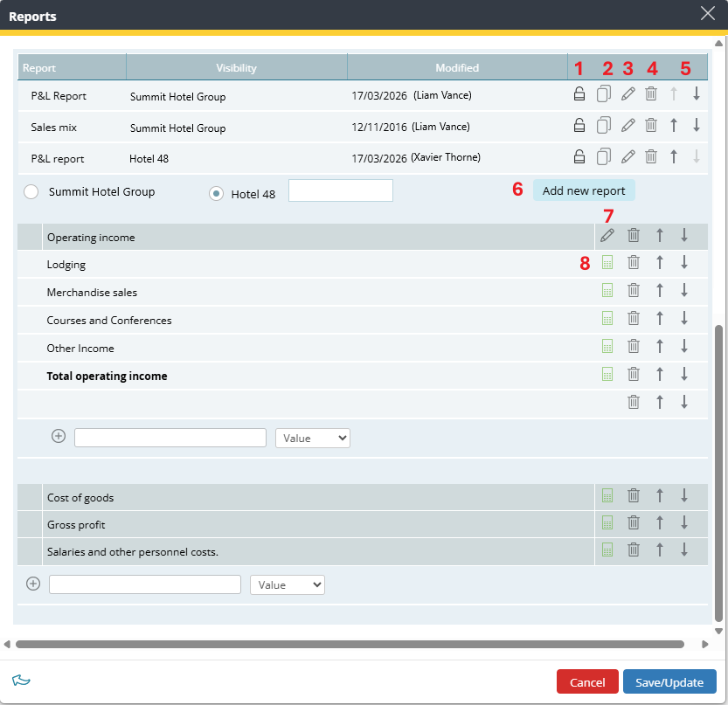Delete the P&L Report dated 17/03/2026 Liam Vance
Viewport: 728px width, 705px height.
click(651, 93)
